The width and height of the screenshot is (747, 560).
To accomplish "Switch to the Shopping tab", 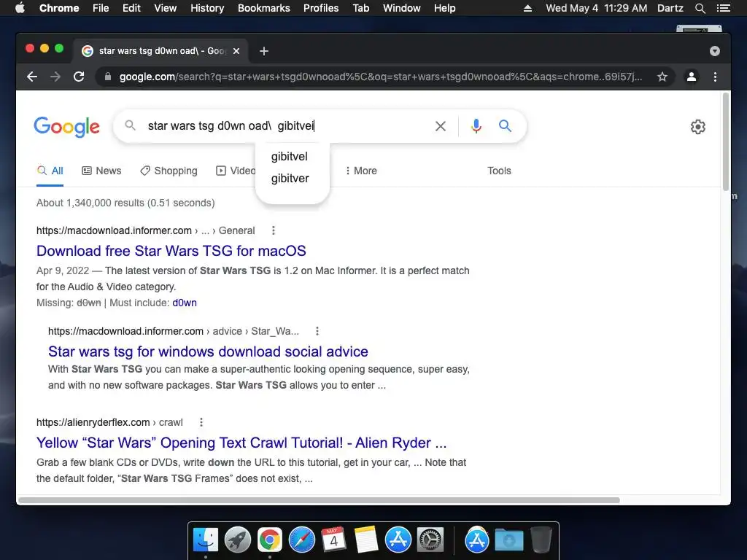I will pos(169,171).
